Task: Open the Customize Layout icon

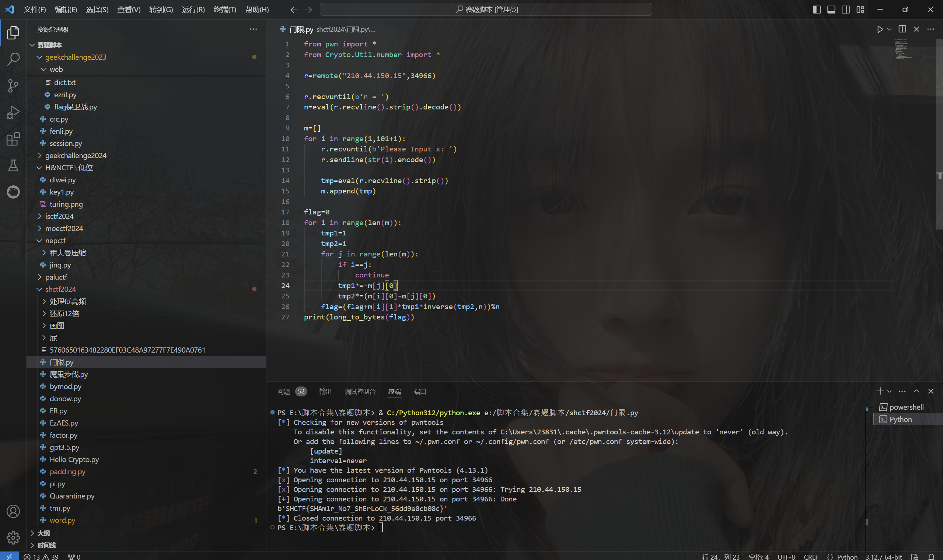Action: [x=860, y=10]
